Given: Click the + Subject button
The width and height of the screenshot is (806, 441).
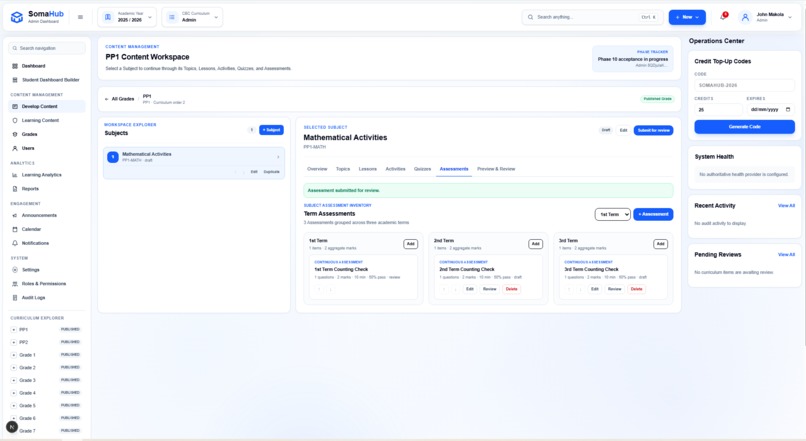Looking at the screenshot, I should (271, 130).
